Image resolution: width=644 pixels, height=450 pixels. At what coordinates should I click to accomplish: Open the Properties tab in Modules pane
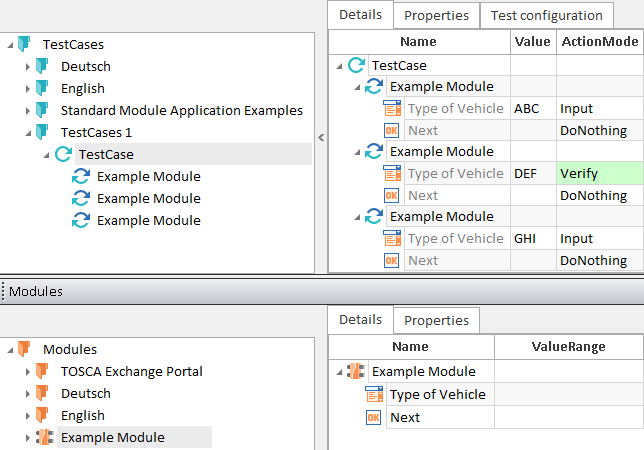coord(436,320)
